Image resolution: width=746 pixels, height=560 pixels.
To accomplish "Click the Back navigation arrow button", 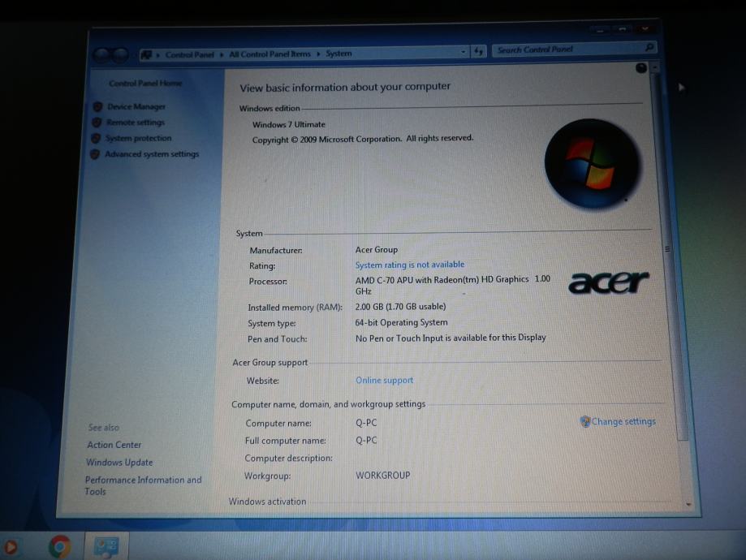I will [101, 56].
